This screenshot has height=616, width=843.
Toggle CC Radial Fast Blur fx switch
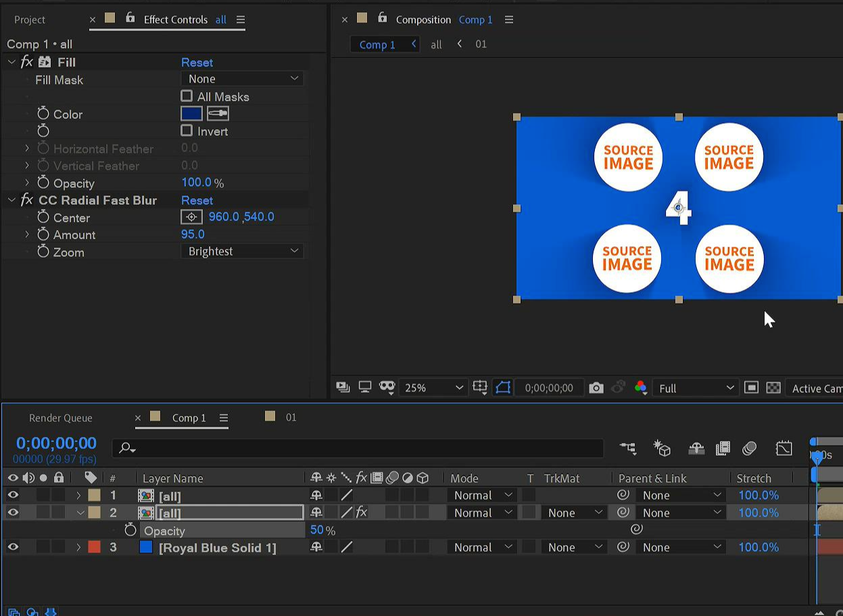click(x=26, y=199)
